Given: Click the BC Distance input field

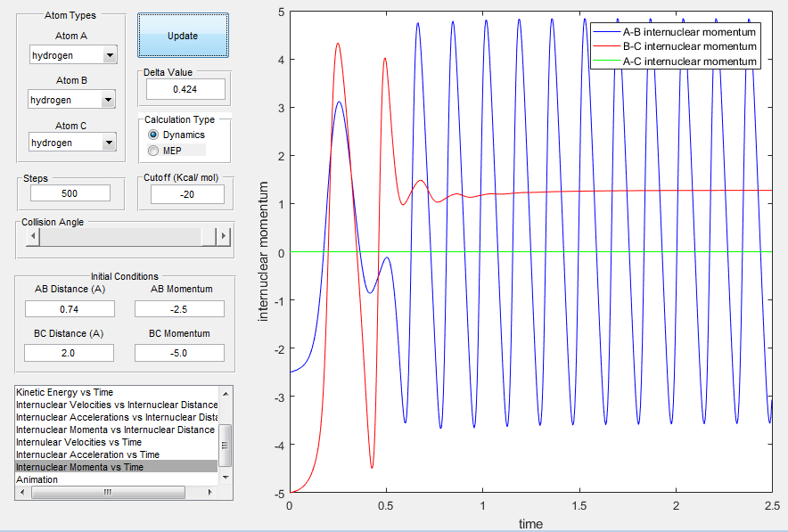Looking at the screenshot, I should point(69,353).
